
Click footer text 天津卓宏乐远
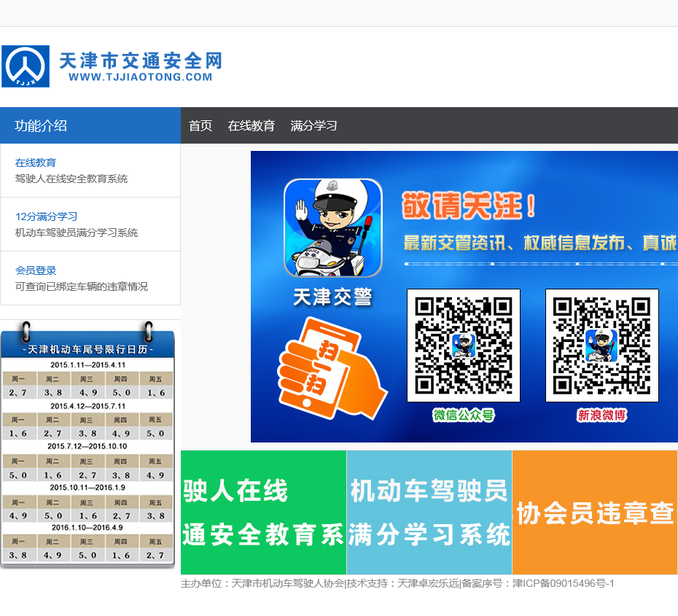[428, 584]
